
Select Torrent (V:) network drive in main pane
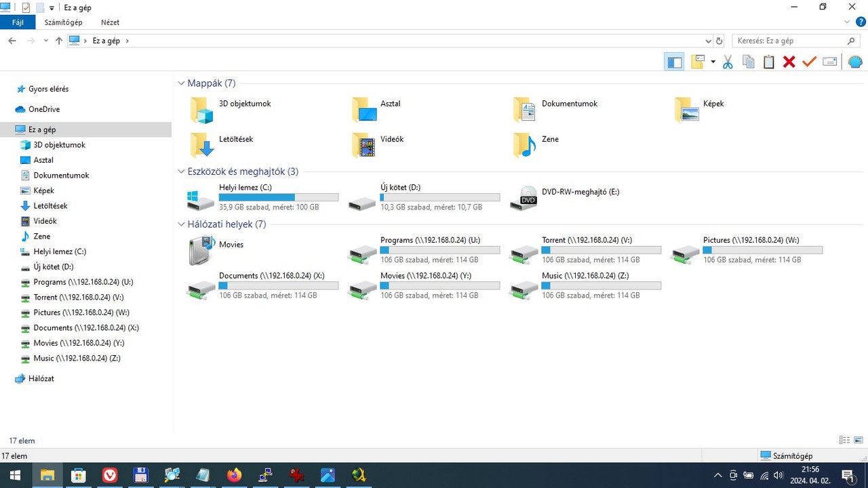587,251
